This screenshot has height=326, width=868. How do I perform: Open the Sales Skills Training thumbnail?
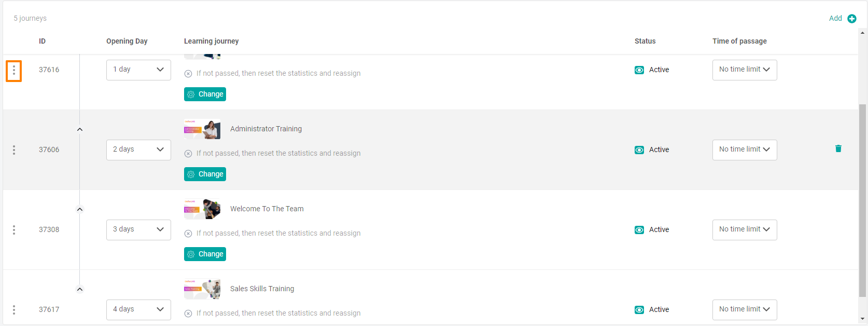point(202,289)
